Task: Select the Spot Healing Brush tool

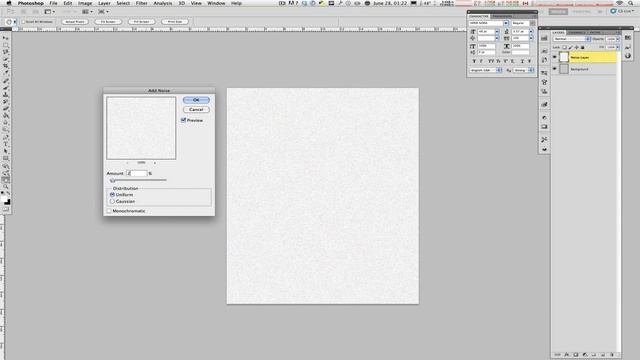Action: tap(6, 81)
